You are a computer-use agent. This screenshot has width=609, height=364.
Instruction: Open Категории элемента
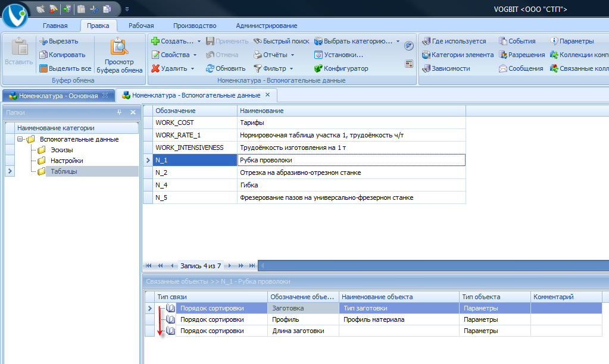coord(458,55)
